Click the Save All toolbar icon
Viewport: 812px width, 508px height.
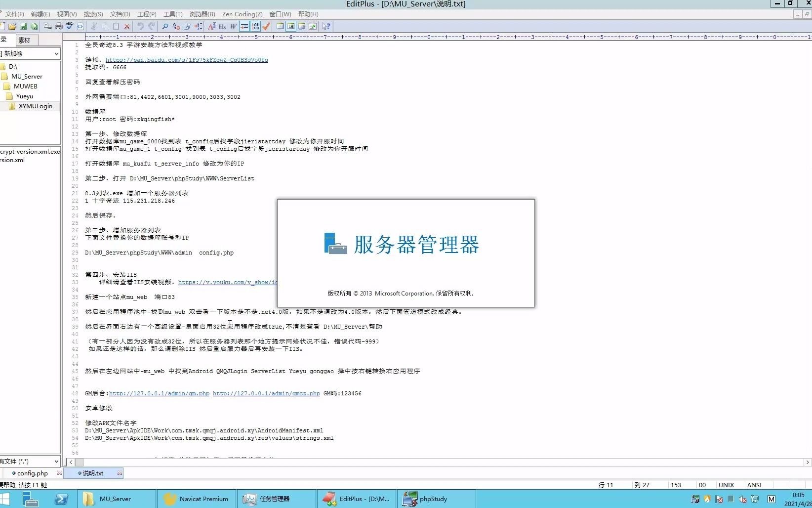pos(34,26)
